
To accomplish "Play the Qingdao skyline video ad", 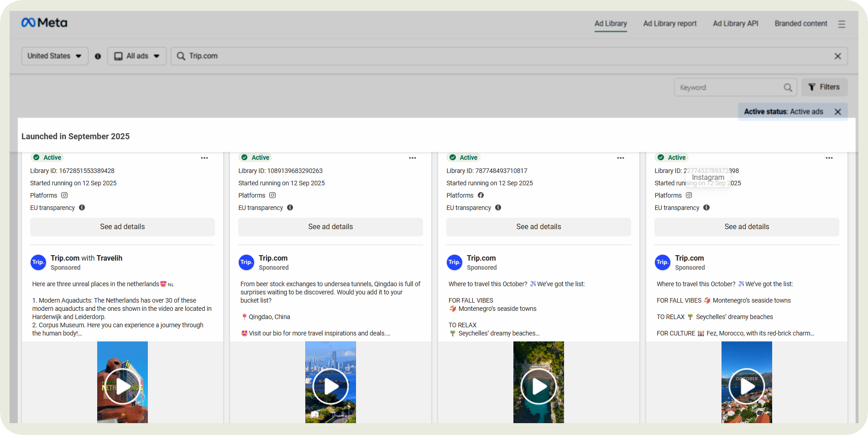I will (x=330, y=386).
